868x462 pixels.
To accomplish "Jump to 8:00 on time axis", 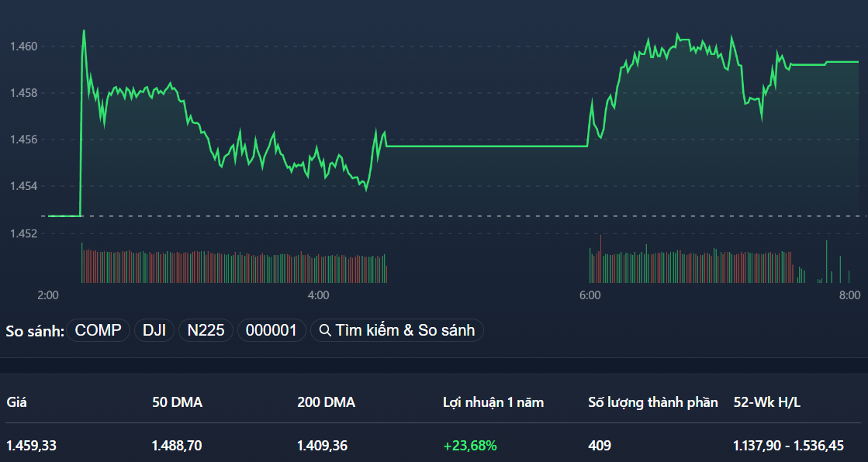I will [849, 295].
